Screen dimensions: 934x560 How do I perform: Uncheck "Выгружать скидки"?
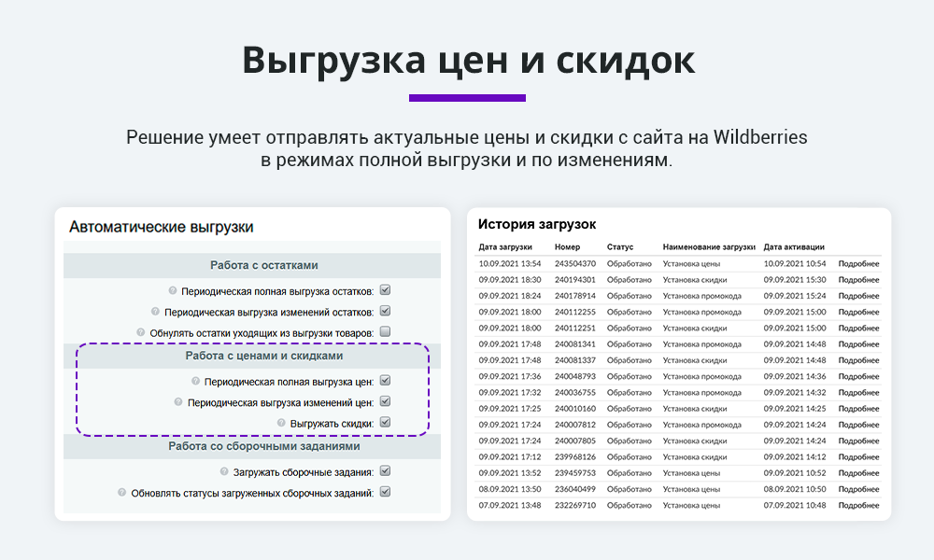385,422
